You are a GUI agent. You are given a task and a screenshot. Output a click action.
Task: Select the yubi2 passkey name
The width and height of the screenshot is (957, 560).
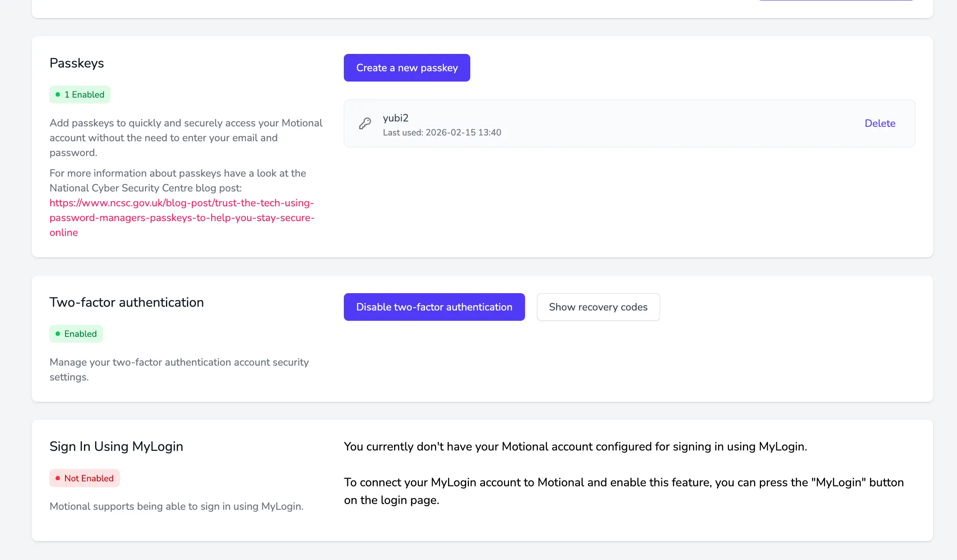tap(395, 118)
